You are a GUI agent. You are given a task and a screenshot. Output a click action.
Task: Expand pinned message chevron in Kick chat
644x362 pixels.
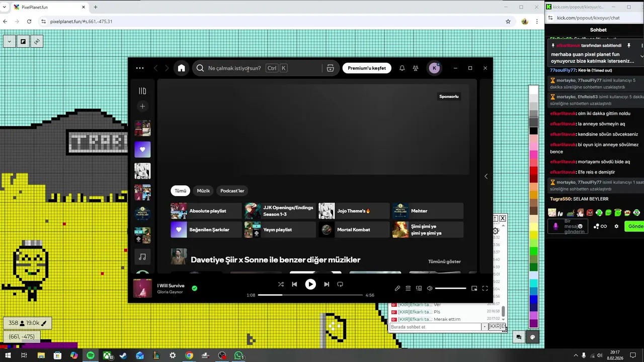point(641,57)
